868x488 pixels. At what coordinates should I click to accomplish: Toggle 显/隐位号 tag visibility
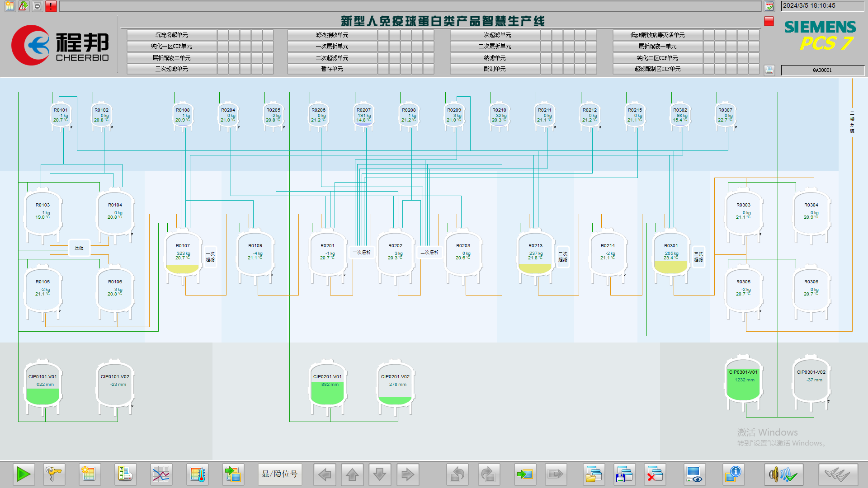(x=280, y=474)
